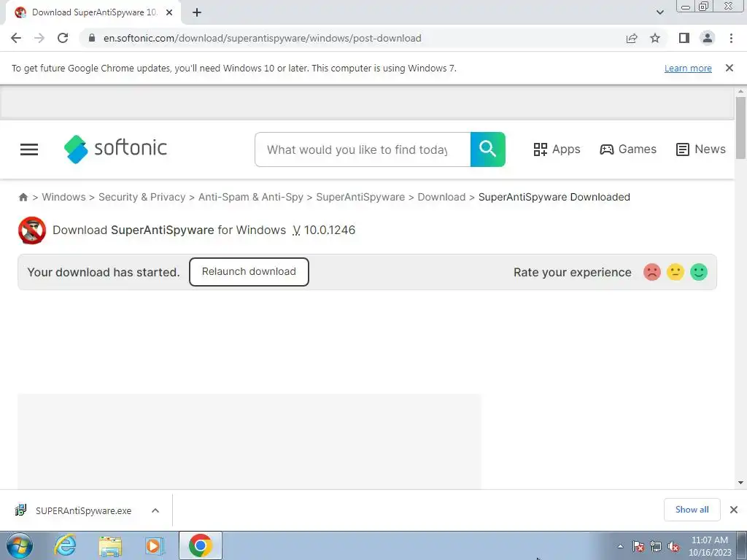This screenshot has height=560, width=747.
Task: Open the Games section
Action: pyautogui.click(x=628, y=149)
